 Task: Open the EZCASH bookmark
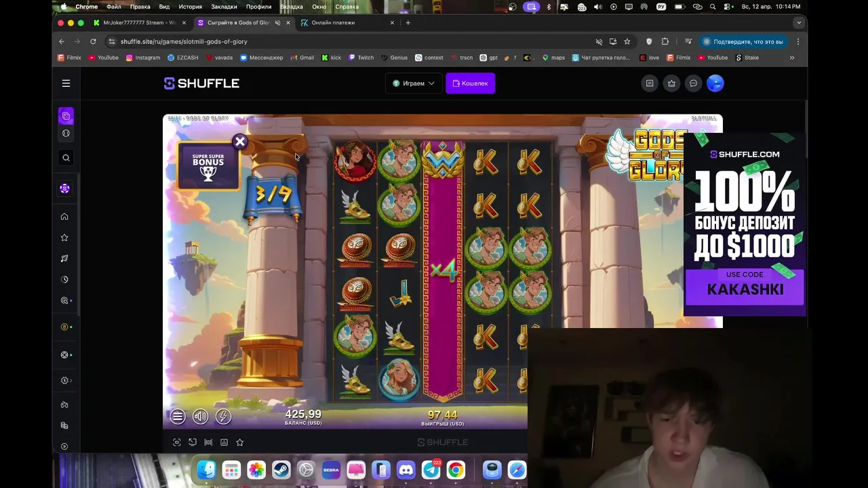pos(183,58)
